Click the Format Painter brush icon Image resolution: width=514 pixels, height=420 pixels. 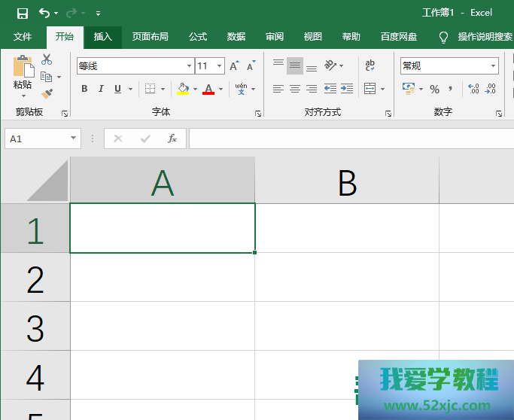pos(47,93)
